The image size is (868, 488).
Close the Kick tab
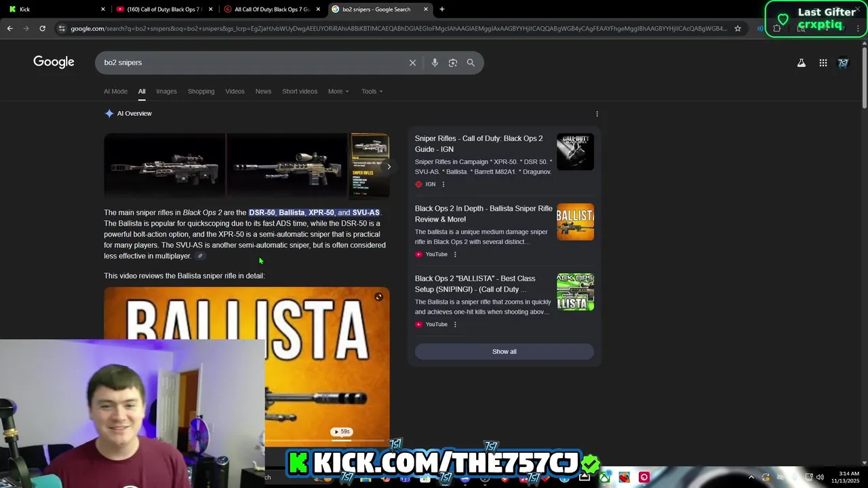pyautogui.click(x=103, y=9)
